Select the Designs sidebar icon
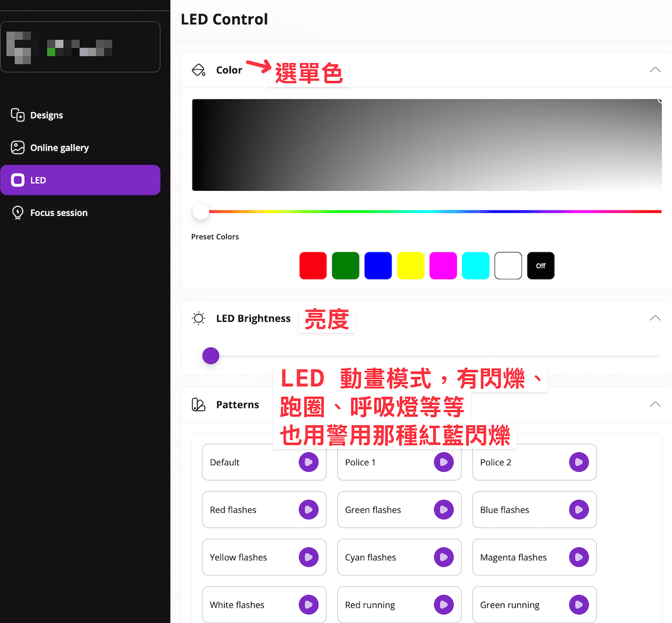 (17, 115)
